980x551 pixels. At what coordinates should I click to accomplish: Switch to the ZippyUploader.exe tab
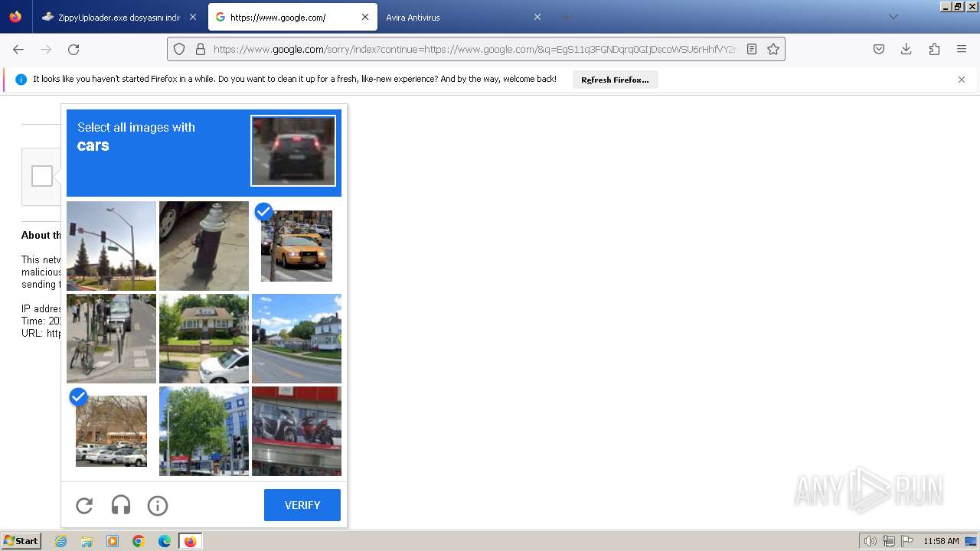pyautogui.click(x=119, y=17)
